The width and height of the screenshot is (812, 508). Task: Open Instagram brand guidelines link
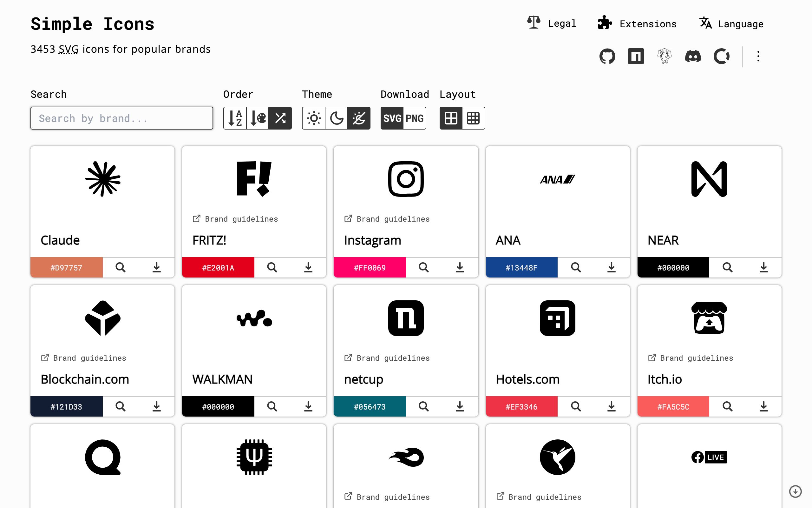pyautogui.click(x=387, y=219)
